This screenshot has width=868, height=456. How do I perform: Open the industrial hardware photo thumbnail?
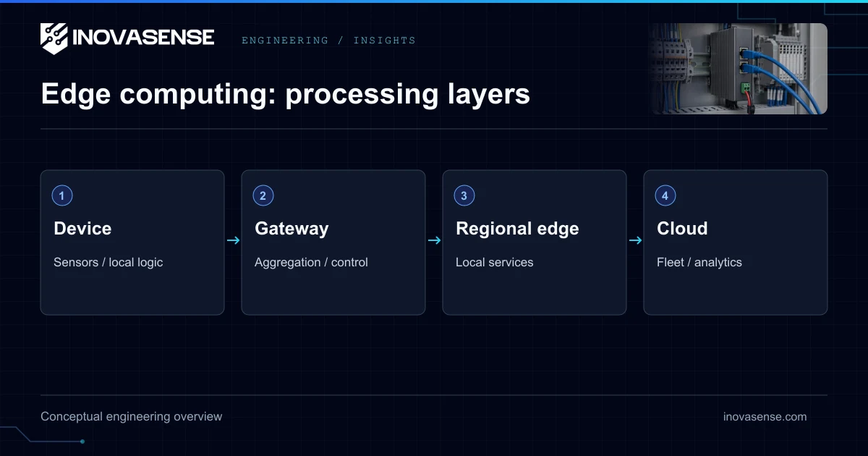[739, 69]
